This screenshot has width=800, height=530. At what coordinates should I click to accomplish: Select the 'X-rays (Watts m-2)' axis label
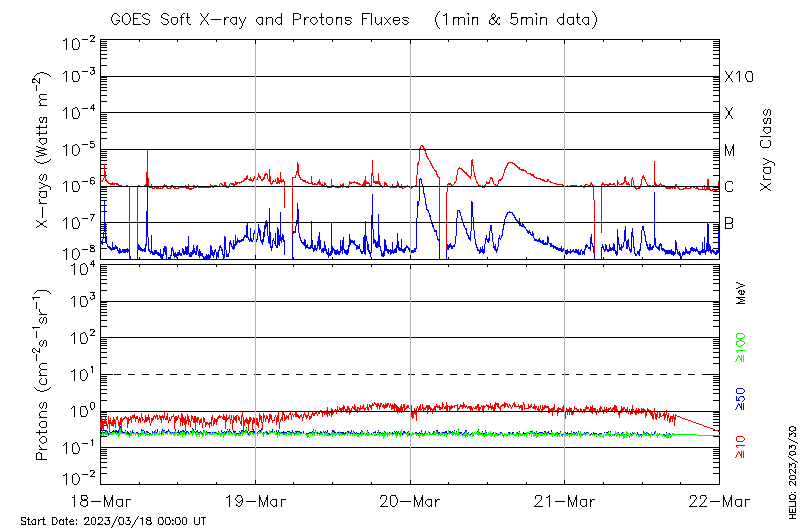pos(41,150)
